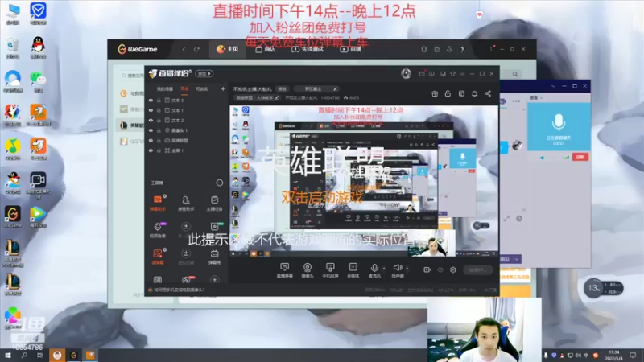Click the share icon in the stream header
The height and width of the screenshot is (362, 644).
(x=488, y=93)
